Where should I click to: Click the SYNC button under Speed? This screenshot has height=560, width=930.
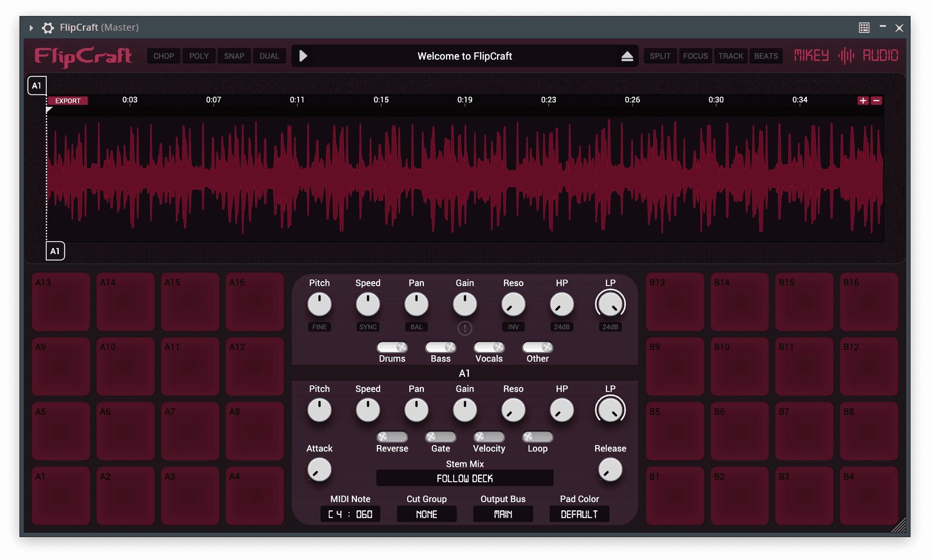[368, 327]
